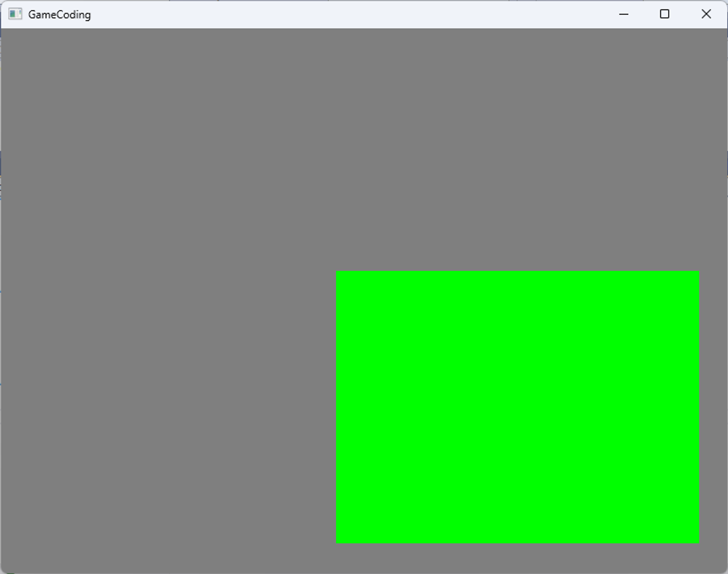Click the GameCoding app icon in title bar
Screen dimensions: 728x574
(x=15, y=14)
